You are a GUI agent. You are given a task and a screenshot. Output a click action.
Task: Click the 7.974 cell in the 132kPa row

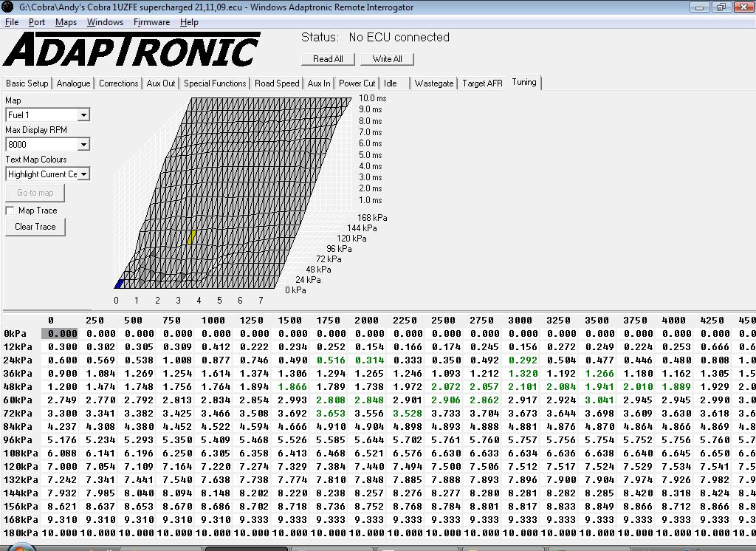[x=638, y=480]
